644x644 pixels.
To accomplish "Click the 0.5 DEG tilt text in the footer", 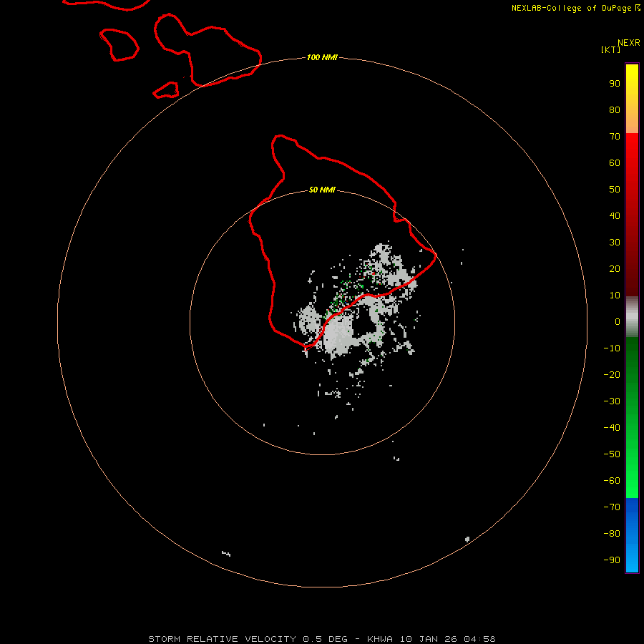I will point(326,639).
